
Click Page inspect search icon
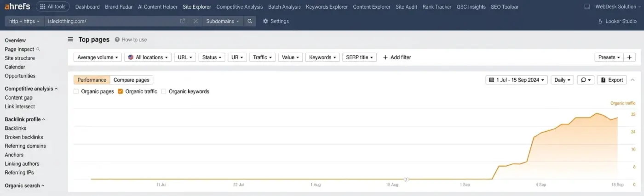[38, 49]
